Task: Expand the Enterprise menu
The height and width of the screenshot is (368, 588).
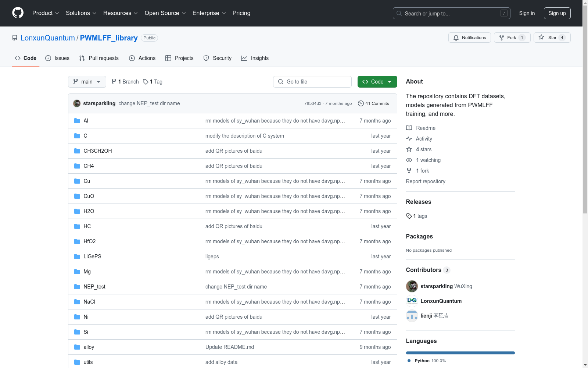Action: (209, 13)
